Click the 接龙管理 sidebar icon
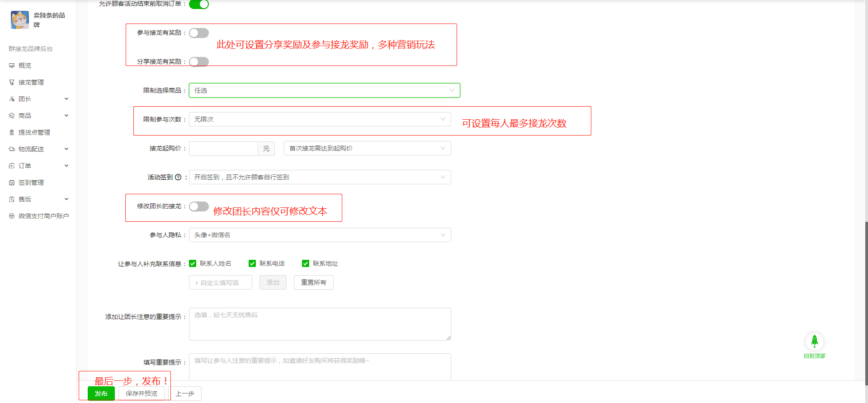This screenshot has width=868, height=403. [12, 82]
